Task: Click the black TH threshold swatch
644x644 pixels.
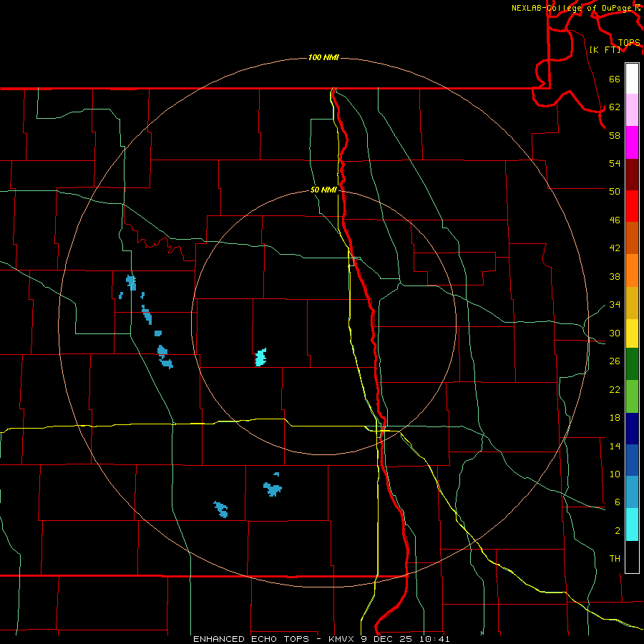Action: (x=632, y=557)
